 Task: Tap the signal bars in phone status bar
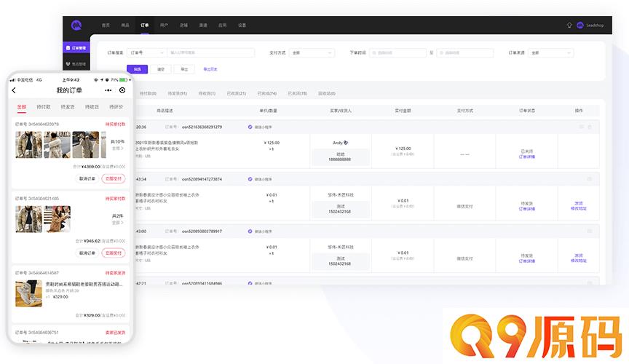[x=12, y=80]
